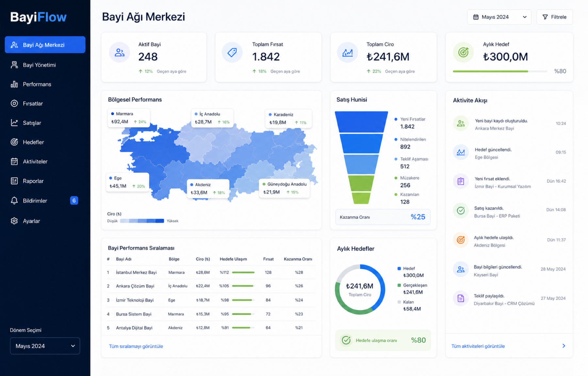Click arrow next to Tüm aktiviteleri görüntüle

pyautogui.click(x=564, y=346)
